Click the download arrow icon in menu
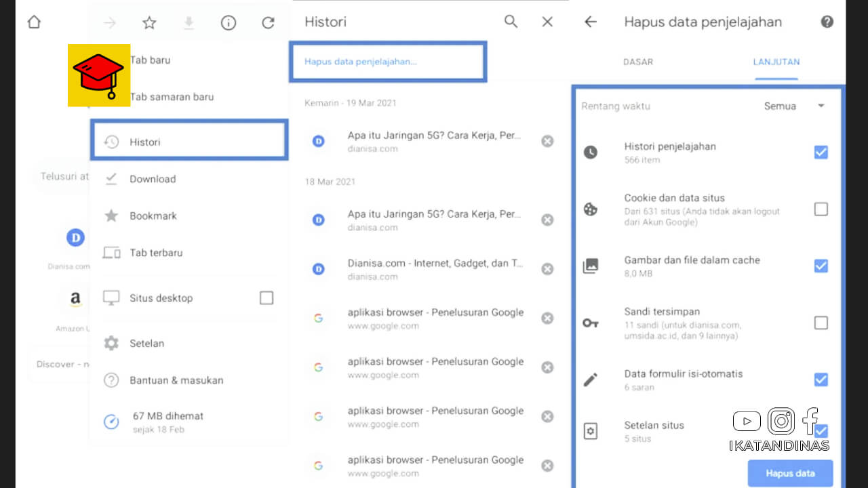Image resolution: width=868 pixels, height=488 pixels. point(189,23)
